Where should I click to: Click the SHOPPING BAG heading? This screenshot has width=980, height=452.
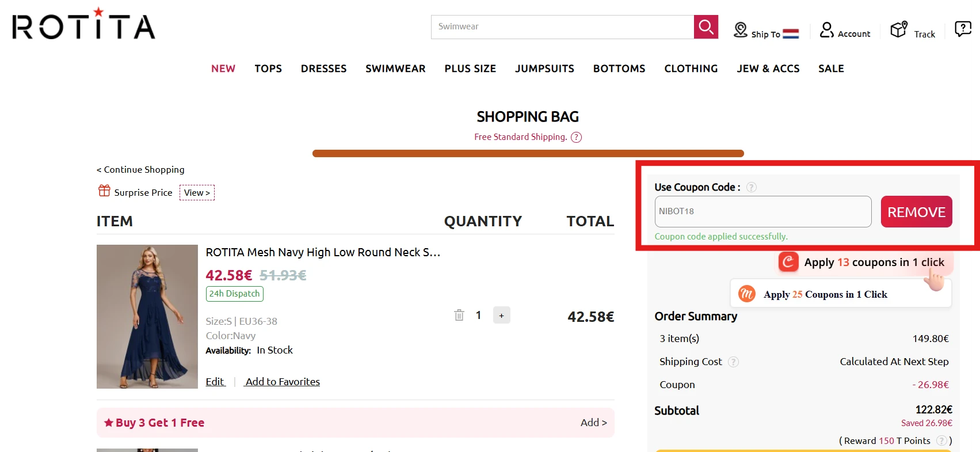point(528,117)
